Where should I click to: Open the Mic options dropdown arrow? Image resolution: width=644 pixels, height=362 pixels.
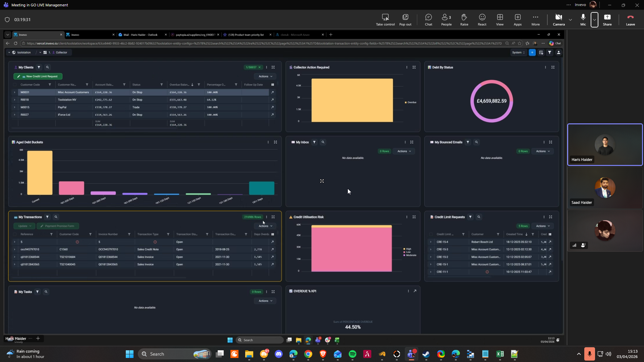coord(594,19)
